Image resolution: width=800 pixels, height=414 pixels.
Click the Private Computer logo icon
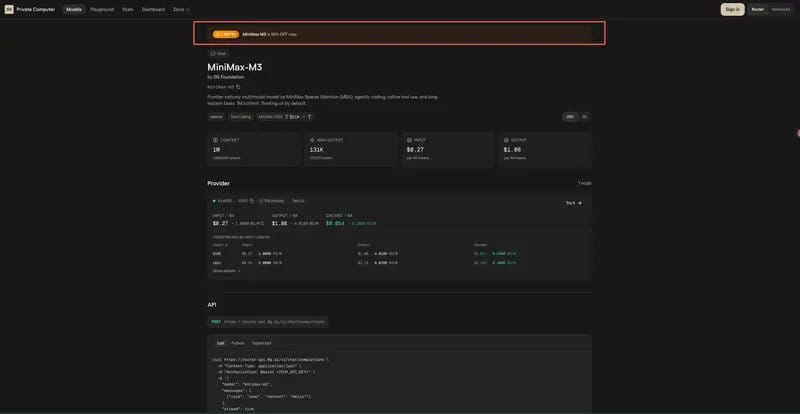[9, 9]
